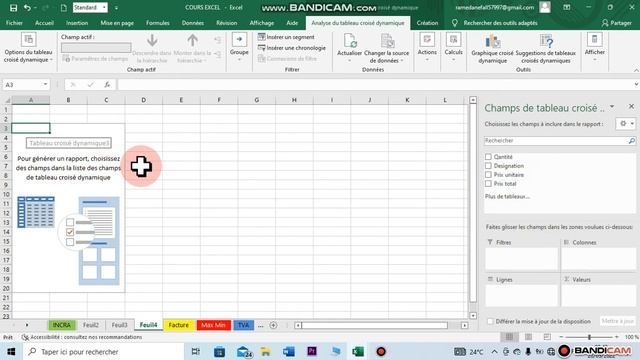The width and height of the screenshot is (640, 360).
Task: Click Insérer un segment
Action: 286,37
